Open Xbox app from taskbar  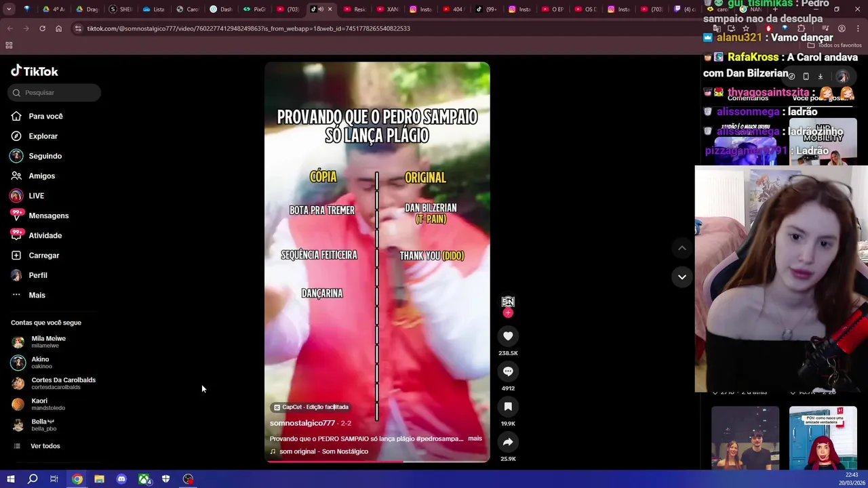click(x=144, y=479)
